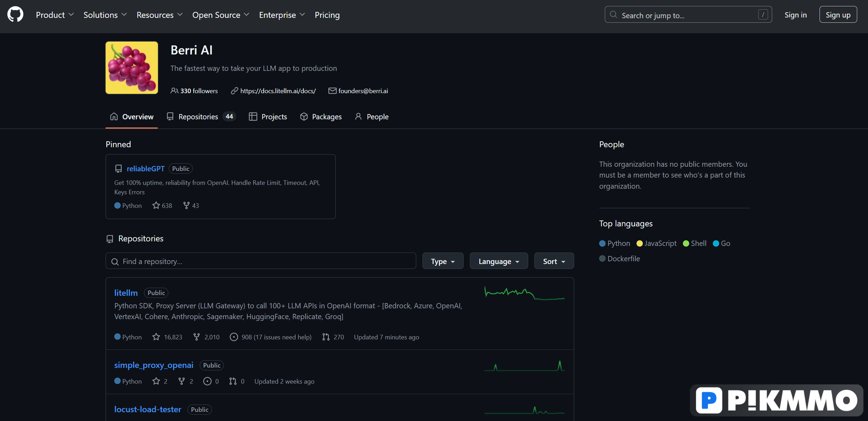Click the link icon beside docs URL
This screenshot has height=421, width=868.
[x=234, y=91]
